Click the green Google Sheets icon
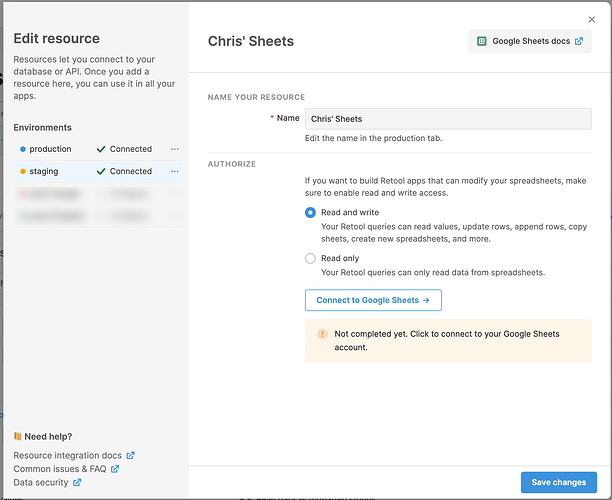 tap(482, 41)
